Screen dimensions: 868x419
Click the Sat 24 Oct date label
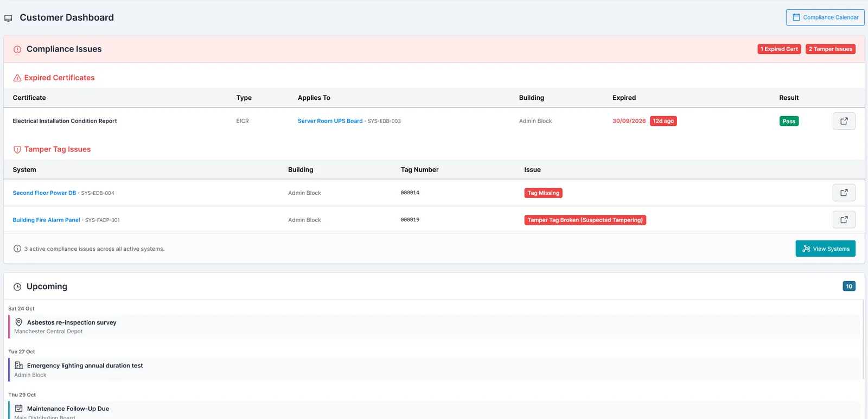point(21,309)
